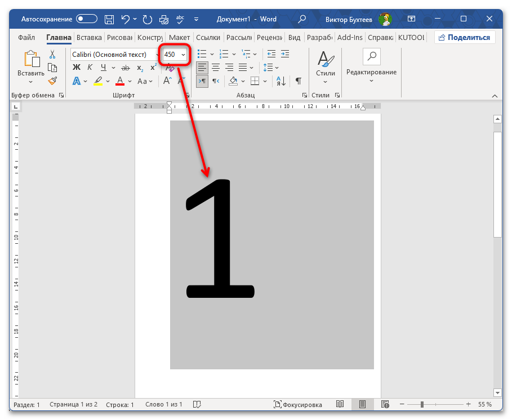Click the Save floppy disk icon

(110, 19)
